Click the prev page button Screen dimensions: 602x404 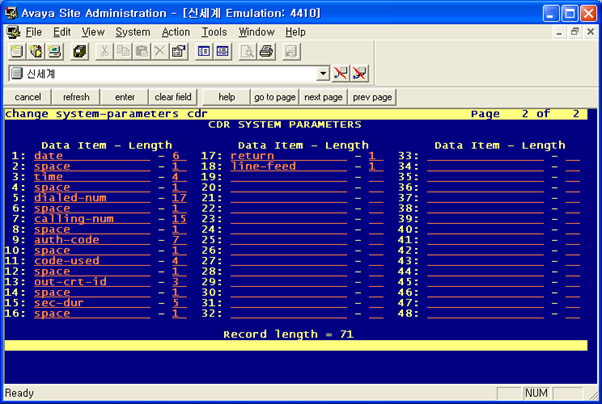372,97
